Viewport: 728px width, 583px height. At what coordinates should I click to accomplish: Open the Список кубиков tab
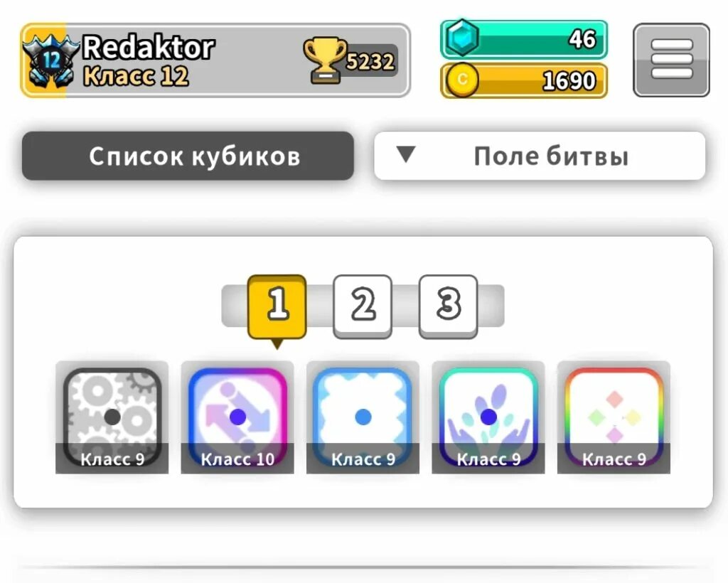(x=188, y=156)
